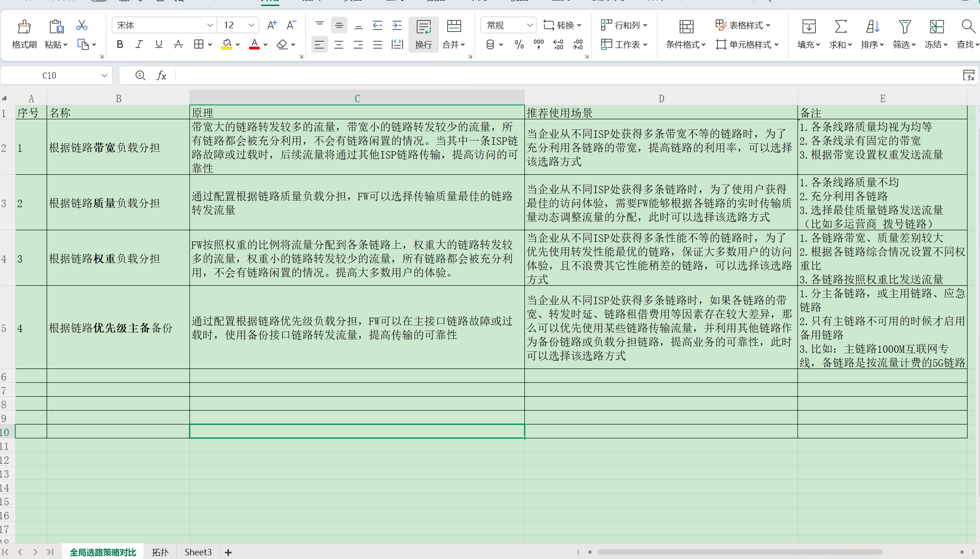Switch to the 拓扑 sheet tab
This screenshot has width=980, height=559.
tap(160, 552)
